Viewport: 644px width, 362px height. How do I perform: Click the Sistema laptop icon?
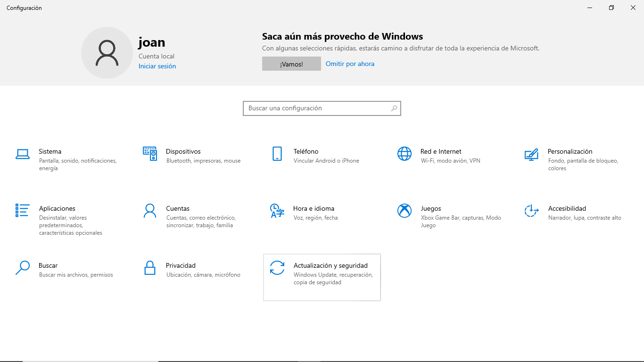click(22, 154)
